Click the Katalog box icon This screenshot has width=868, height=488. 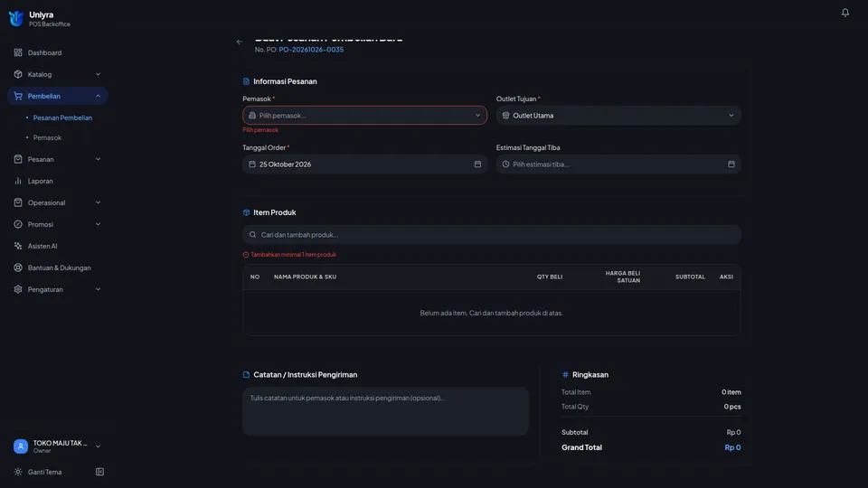[x=18, y=74]
